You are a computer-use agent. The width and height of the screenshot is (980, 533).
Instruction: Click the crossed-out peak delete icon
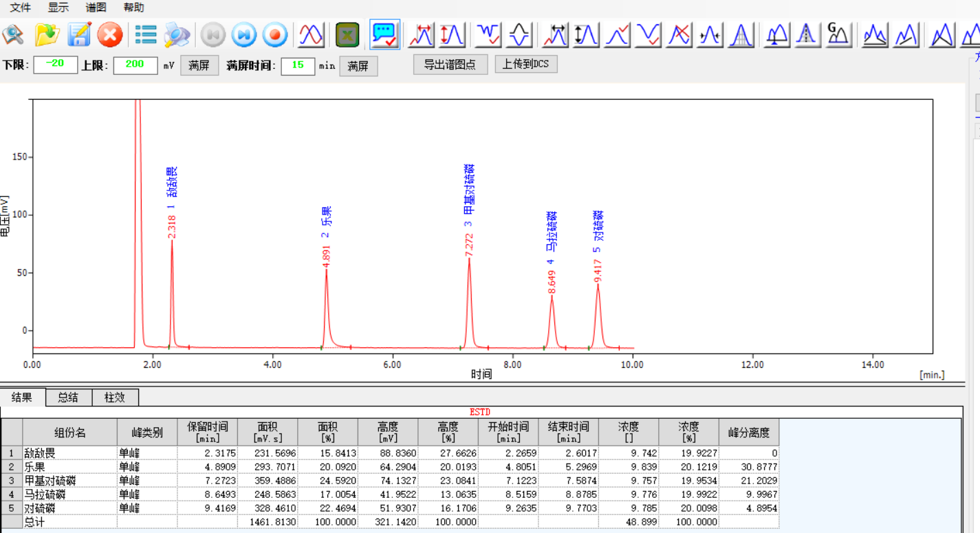tap(679, 34)
